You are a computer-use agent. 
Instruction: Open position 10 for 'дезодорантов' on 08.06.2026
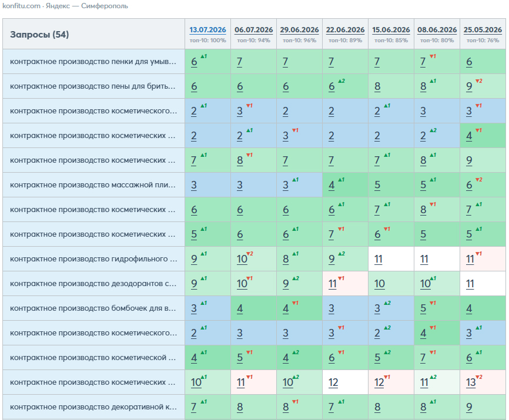(x=426, y=284)
